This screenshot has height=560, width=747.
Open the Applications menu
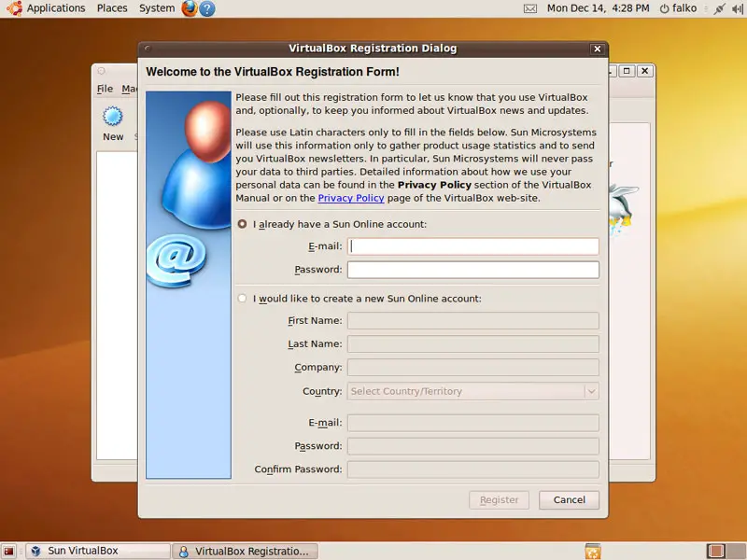pyautogui.click(x=47, y=8)
